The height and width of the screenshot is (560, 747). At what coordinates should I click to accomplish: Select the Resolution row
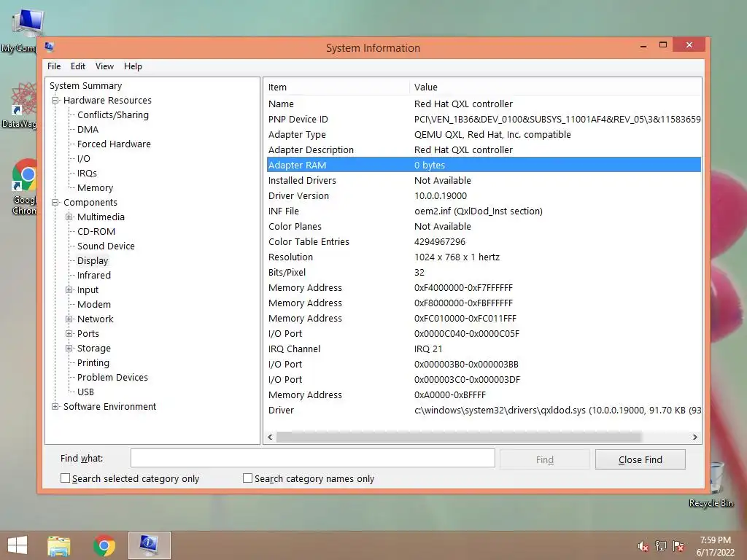point(484,257)
